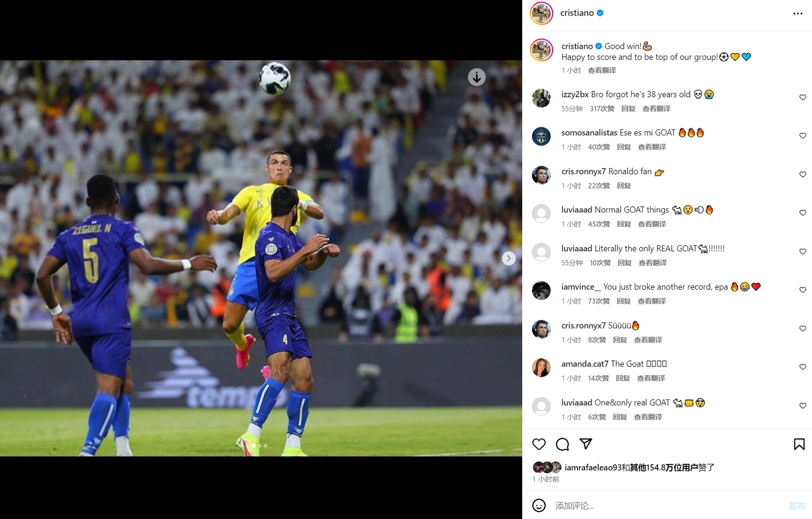The width and height of the screenshot is (812, 519).
Task: Select the third carousel dot indicator
Action: [x=266, y=446]
